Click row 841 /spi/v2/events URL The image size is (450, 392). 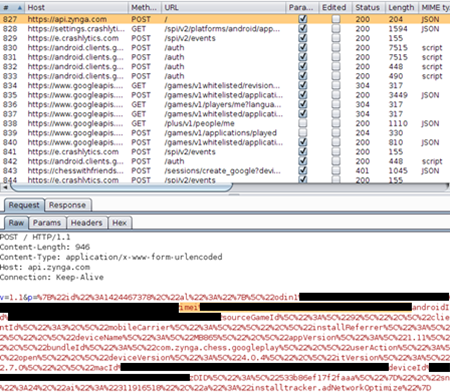point(190,152)
